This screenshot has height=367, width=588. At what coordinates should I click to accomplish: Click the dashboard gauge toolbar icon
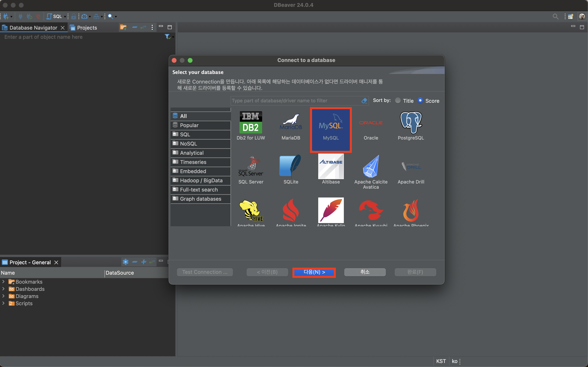[84, 16]
